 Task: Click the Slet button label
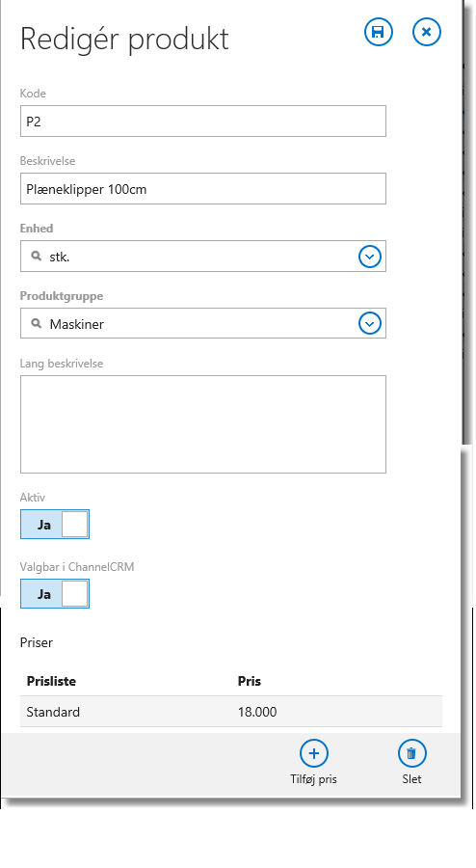411,779
